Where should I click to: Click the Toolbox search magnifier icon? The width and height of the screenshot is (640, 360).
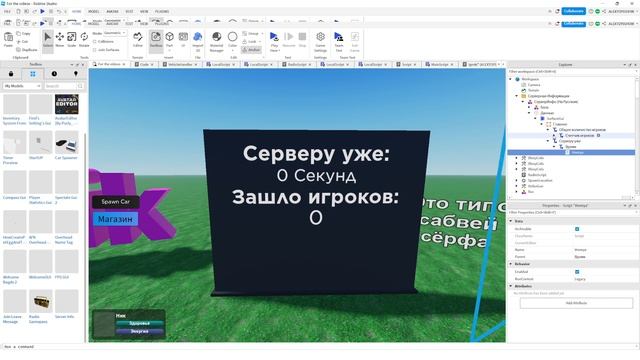click(80, 86)
